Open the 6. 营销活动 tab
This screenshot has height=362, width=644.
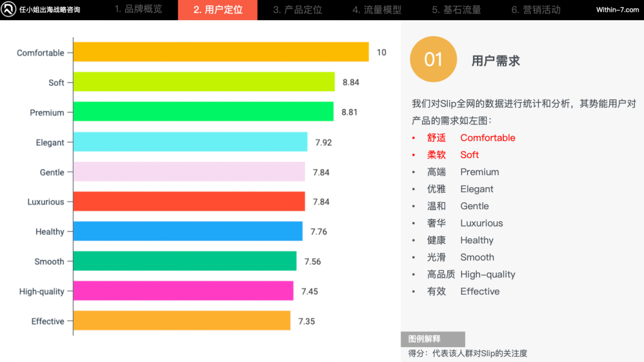click(535, 10)
